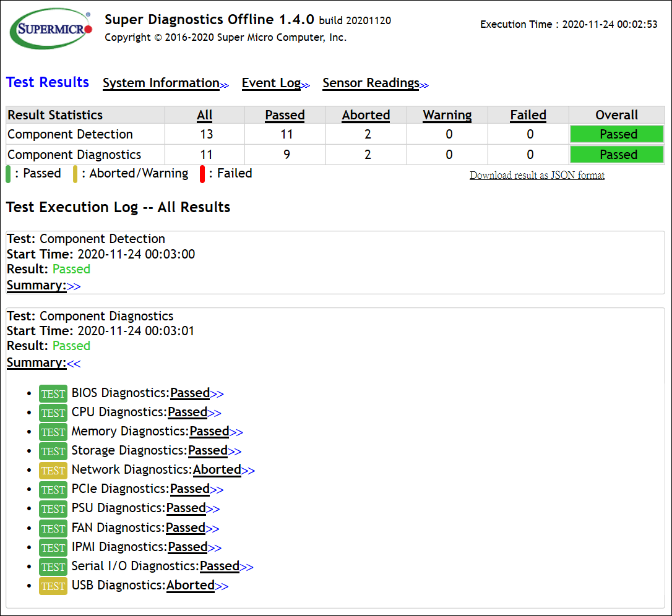This screenshot has height=616, width=672.
Task: Click the Supermicro logo
Action: 51,29
